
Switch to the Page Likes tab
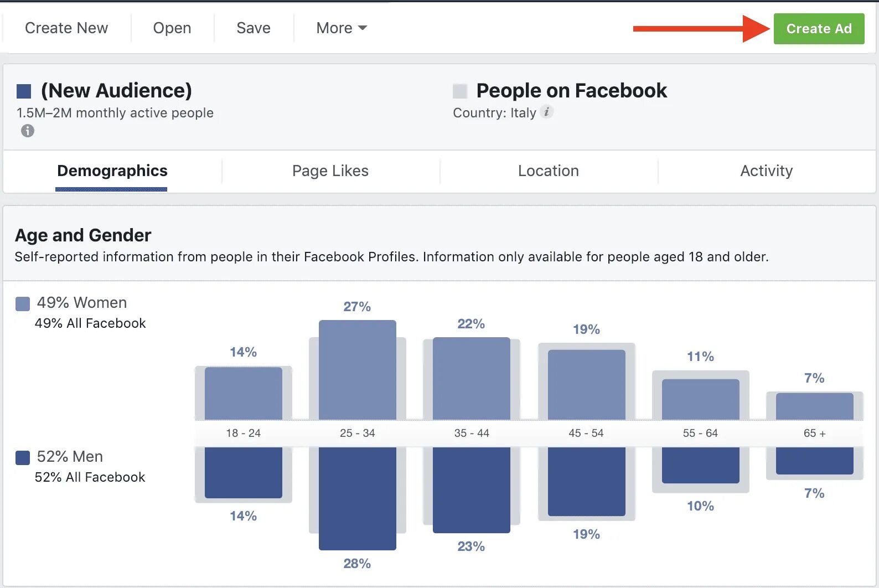pyautogui.click(x=330, y=171)
